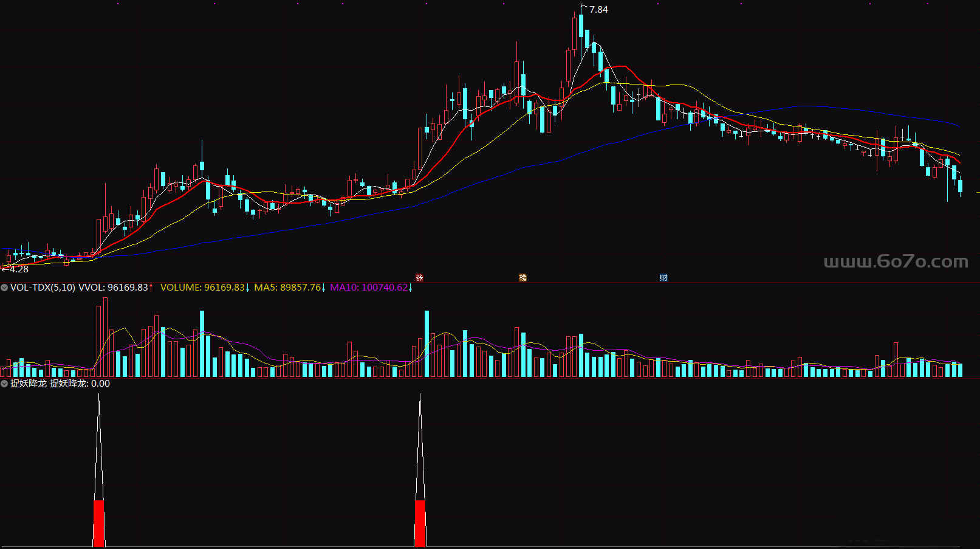The height and width of the screenshot is (549, 980).
Task: Select the peak candlestick below 7.84
Action: coord(581,27)
